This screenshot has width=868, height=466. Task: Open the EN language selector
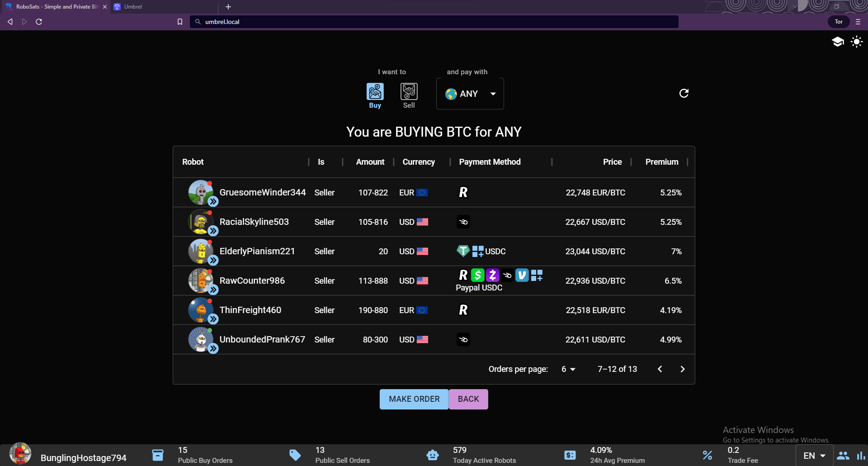click(x=814, y=456)
